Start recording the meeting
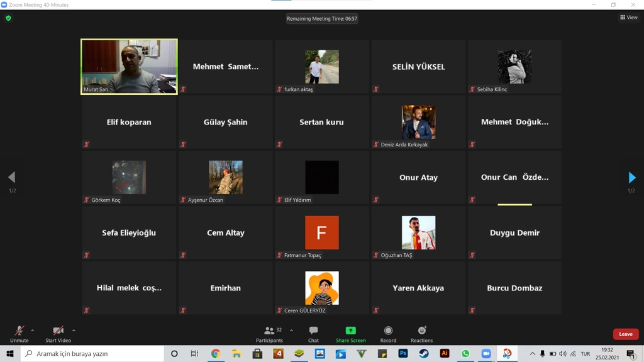Image resolution: width=644 pixels, height=362 pixels. [x=388, y=333]
